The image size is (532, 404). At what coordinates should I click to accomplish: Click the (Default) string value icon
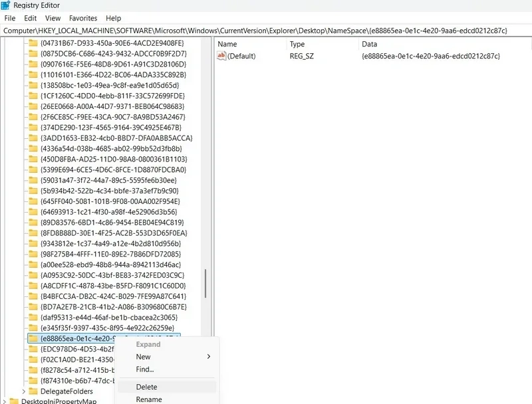click(221, 56)
